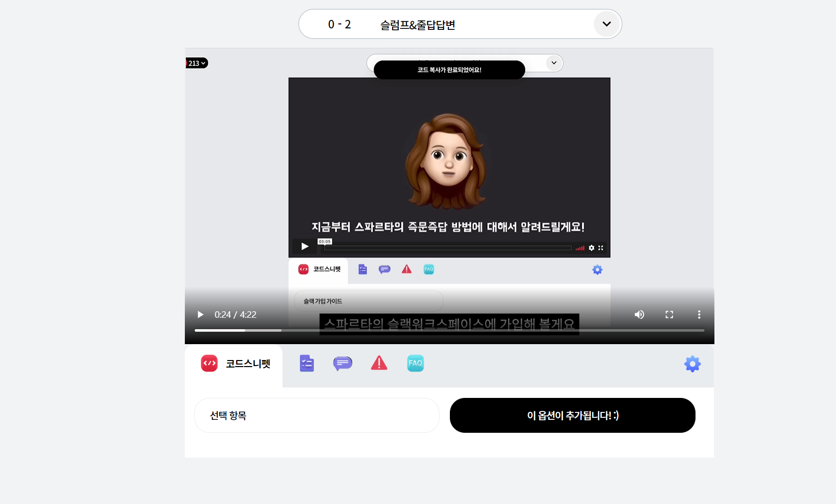Mute the outer video volume
Viewport: 836px width, 504px height.
639,315
